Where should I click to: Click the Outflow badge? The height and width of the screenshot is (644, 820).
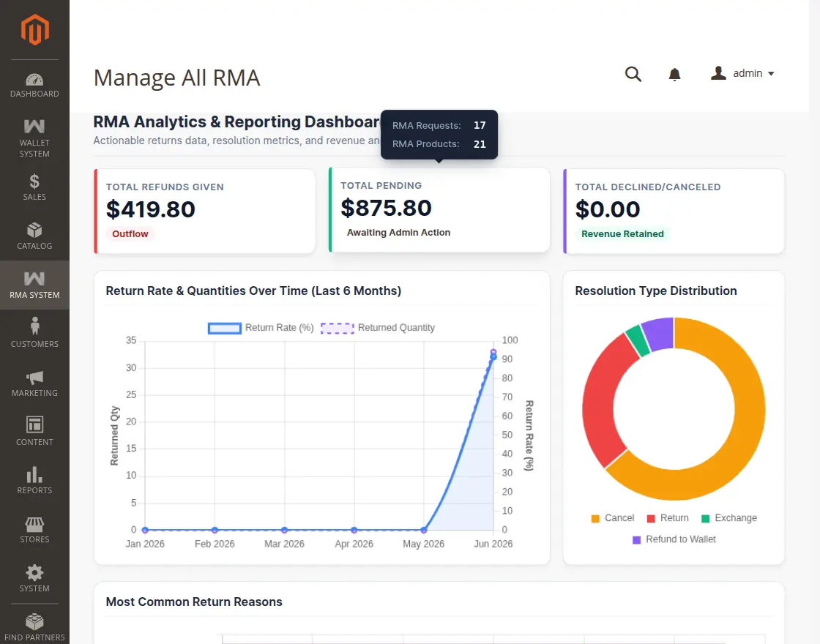(x=130, y=234)
